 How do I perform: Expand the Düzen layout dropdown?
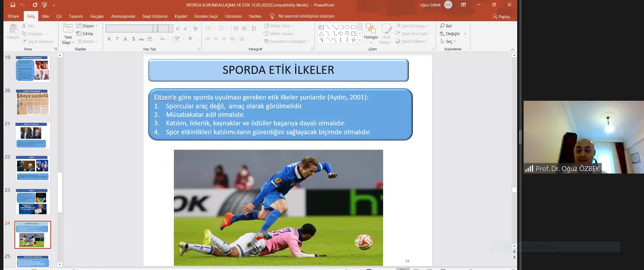(x=96, y=26)
